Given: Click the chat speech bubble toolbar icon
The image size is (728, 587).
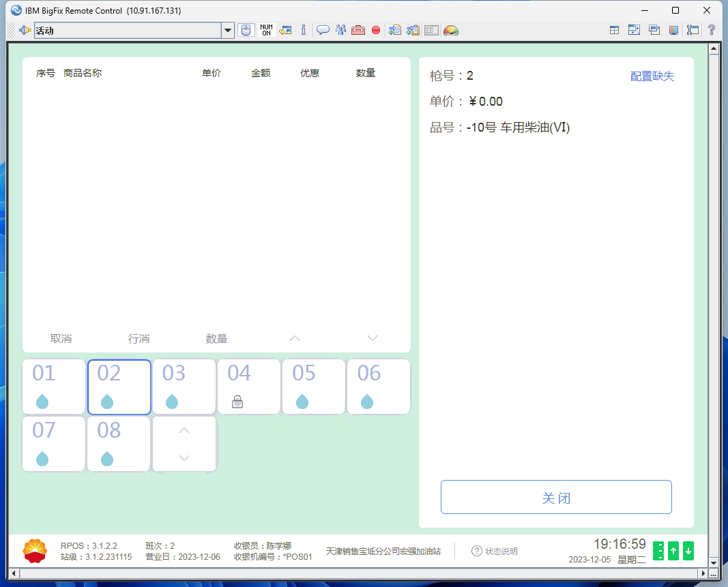Looking at the screenshot, I should coord(323,30).
